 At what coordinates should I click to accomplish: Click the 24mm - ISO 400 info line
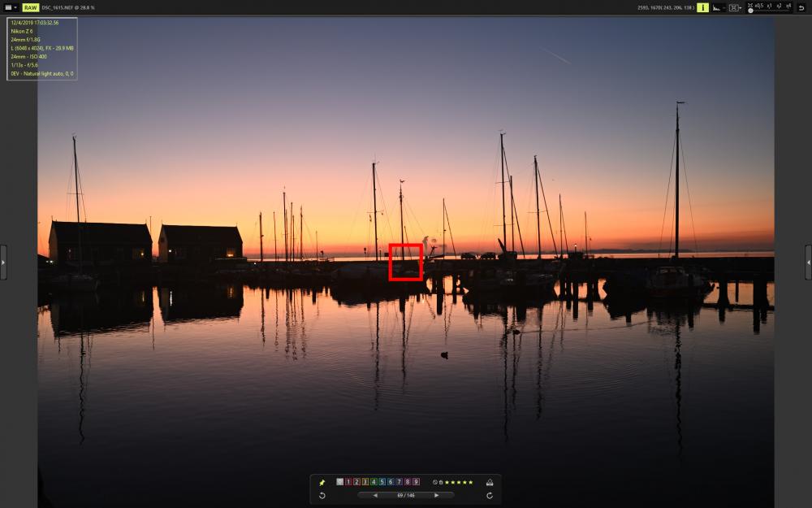(28, 57)
